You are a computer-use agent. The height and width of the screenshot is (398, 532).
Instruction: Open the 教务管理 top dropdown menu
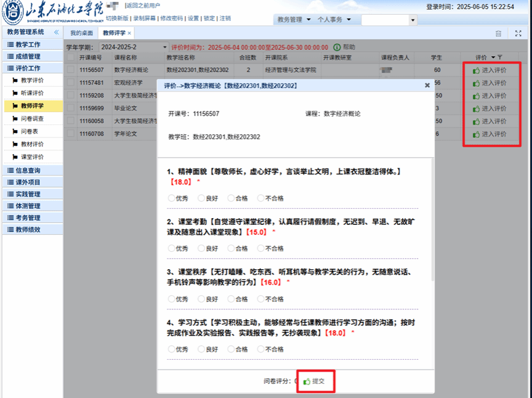pos(294,20)
